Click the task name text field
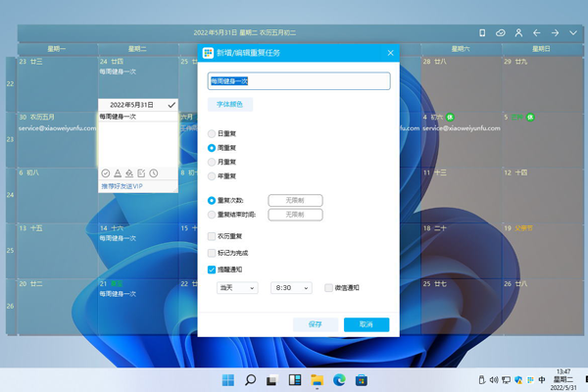The width and height of the screenshot is (588, 392). pos(299,81)
